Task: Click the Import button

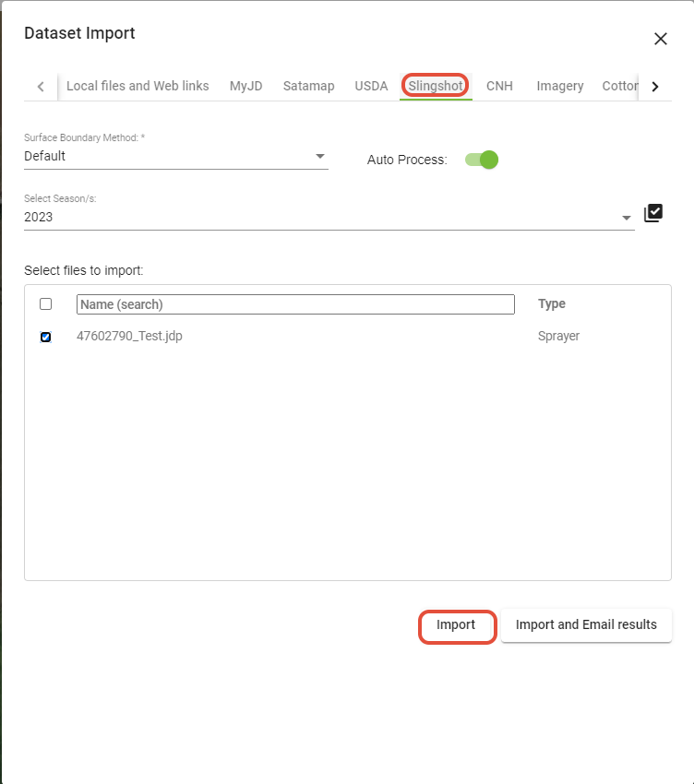Action: [x=456, y=625]
